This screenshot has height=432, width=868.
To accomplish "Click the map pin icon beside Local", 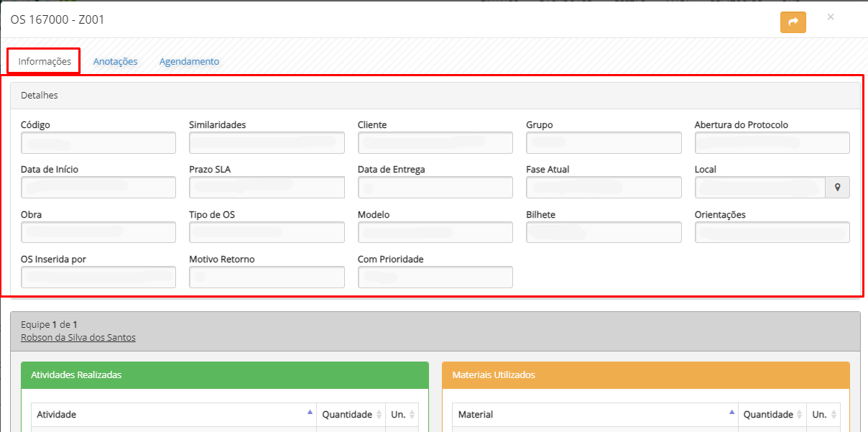I will click(x=837, y=188).
